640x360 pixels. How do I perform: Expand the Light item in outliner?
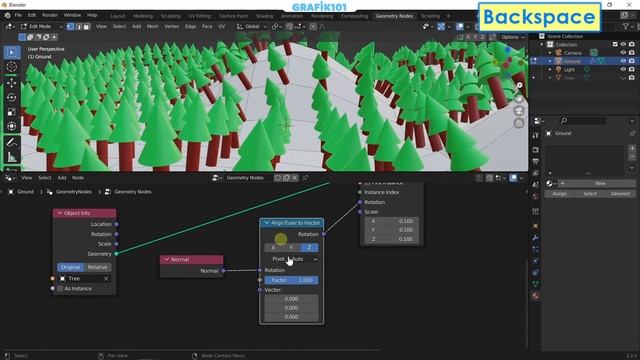(x=550, y=69)
